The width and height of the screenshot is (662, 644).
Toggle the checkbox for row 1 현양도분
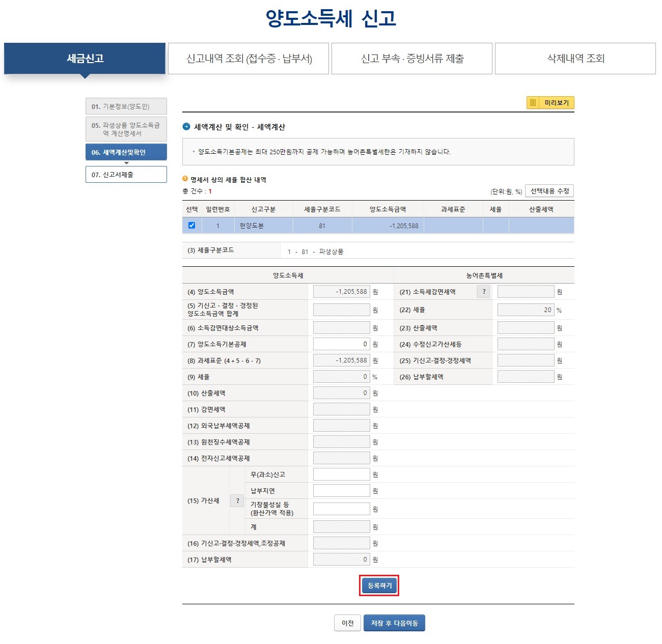(191, 226)
